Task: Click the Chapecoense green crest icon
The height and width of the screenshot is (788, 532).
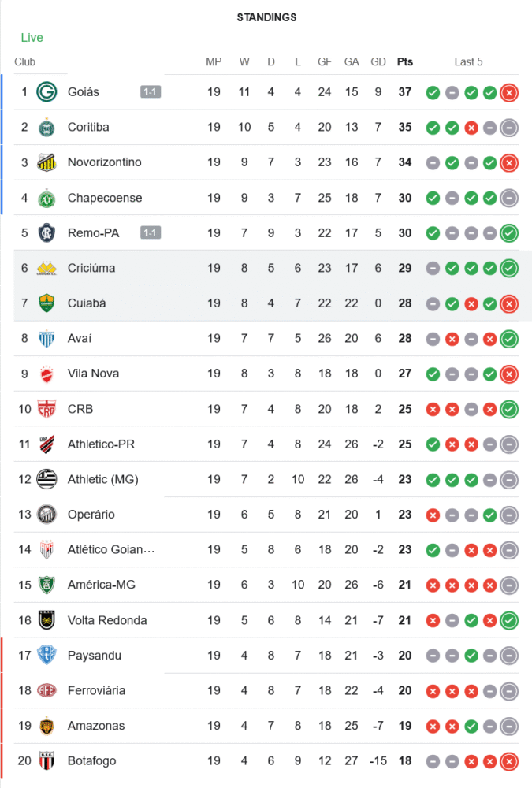Action: pos(47,198)
